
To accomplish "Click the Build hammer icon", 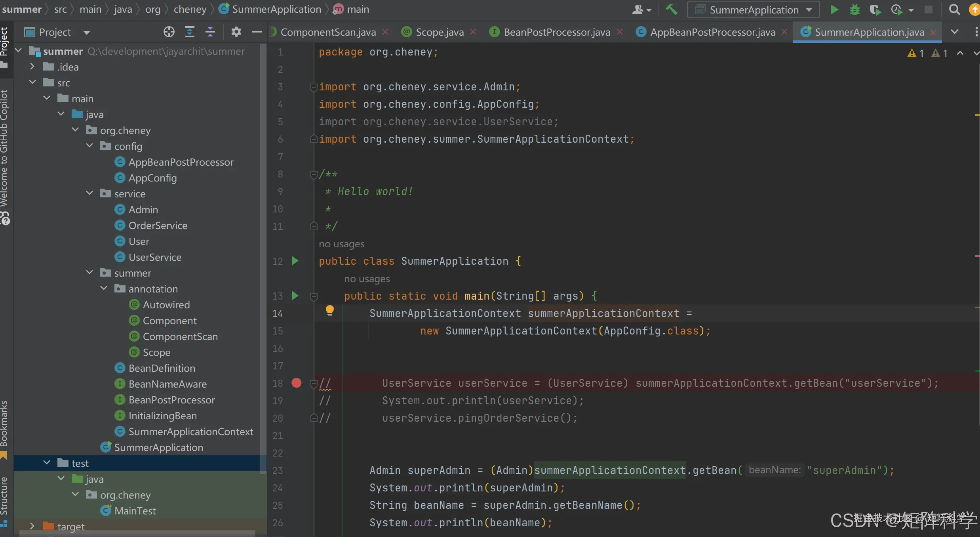I will pos(671,10).
